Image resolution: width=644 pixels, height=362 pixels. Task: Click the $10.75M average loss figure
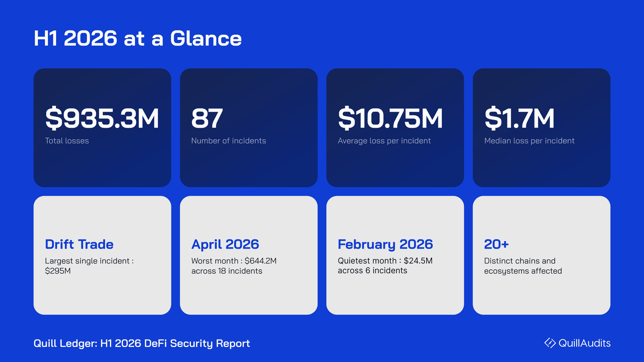pos(390,118)
